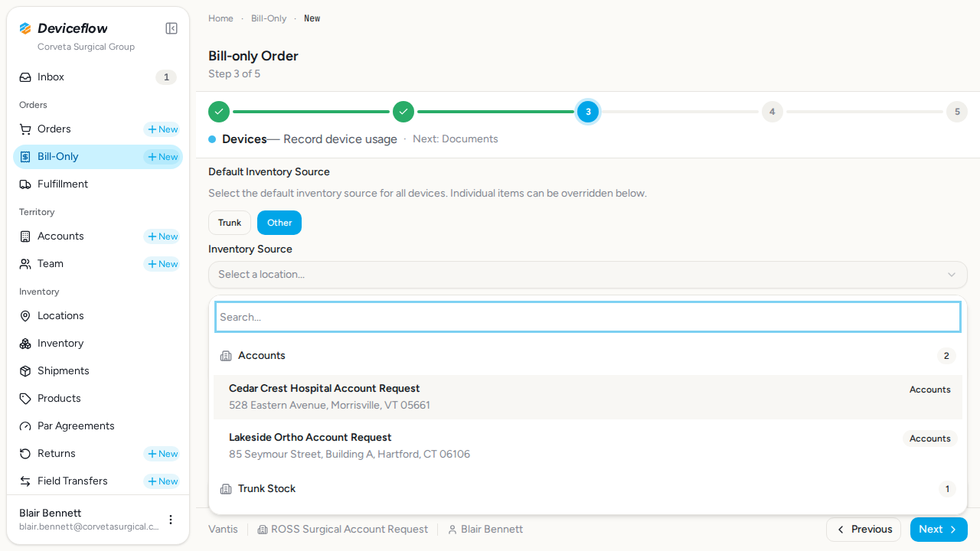This screenshot has height=551, width=980.
Task: Click the Orders cart icon
Action: click(x=25, y=129)
